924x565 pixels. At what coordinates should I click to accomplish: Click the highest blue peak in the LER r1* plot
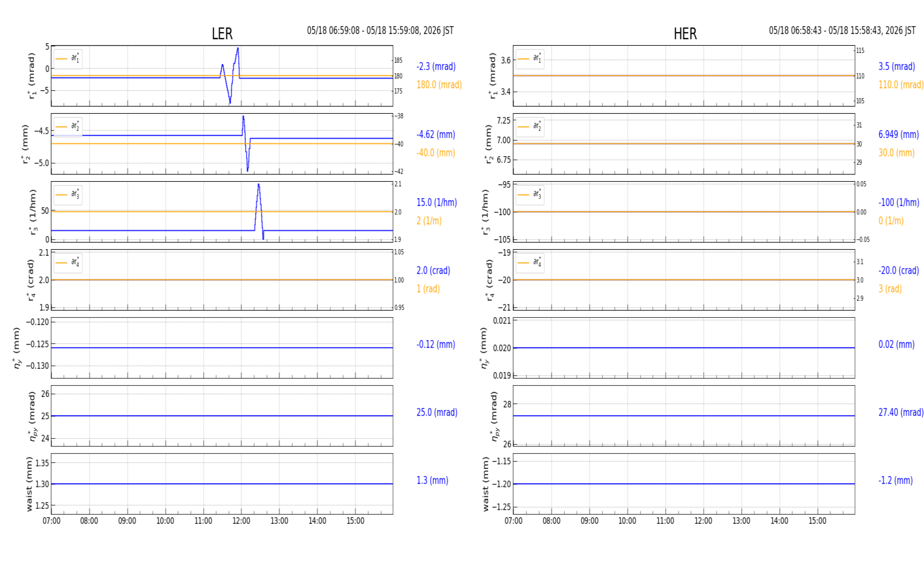pyautogui.click(x=238, y=48)
